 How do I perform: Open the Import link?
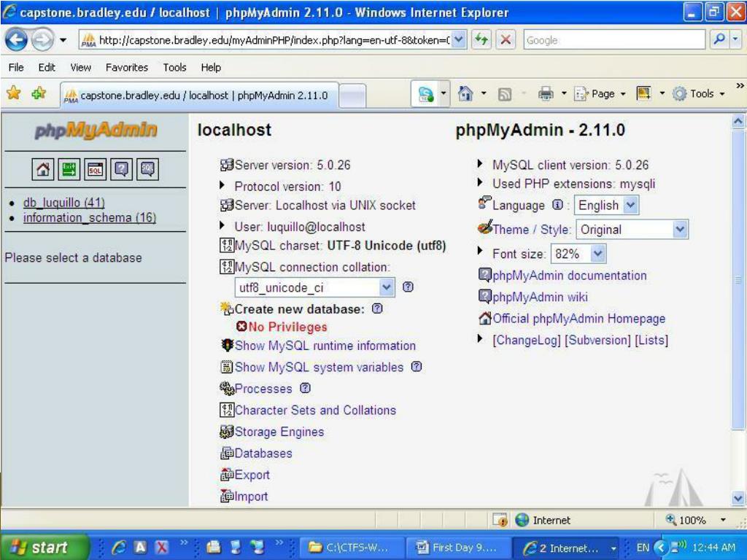(x=251, y=496)
